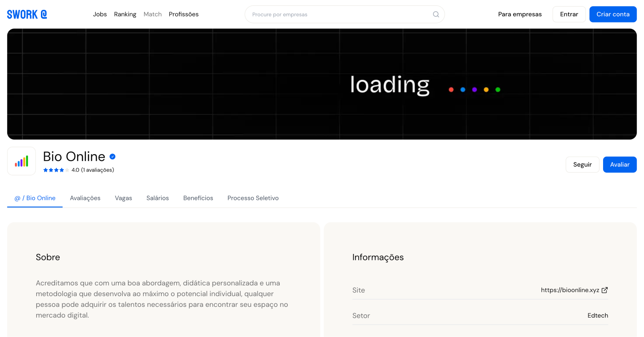Click the loading banner image
Viewport: 644px width, 337px height.
pyautogui.click(x=322, y=84)
